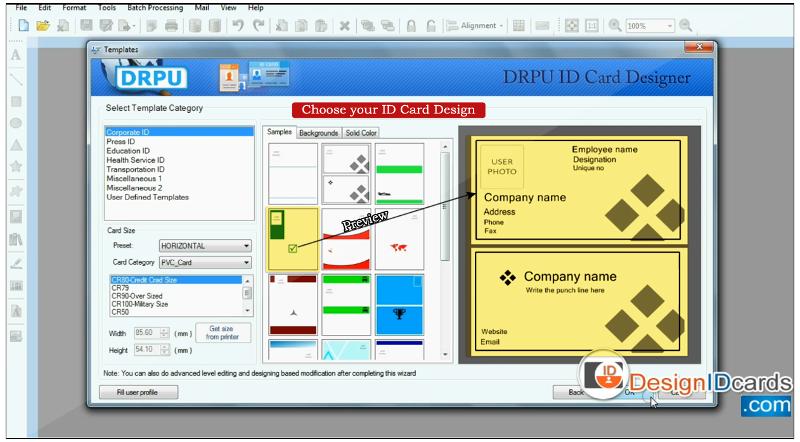Select the Rectangle tool in sidebar
The height and width of the screenshot is (442, 800).
pos(16,102)
